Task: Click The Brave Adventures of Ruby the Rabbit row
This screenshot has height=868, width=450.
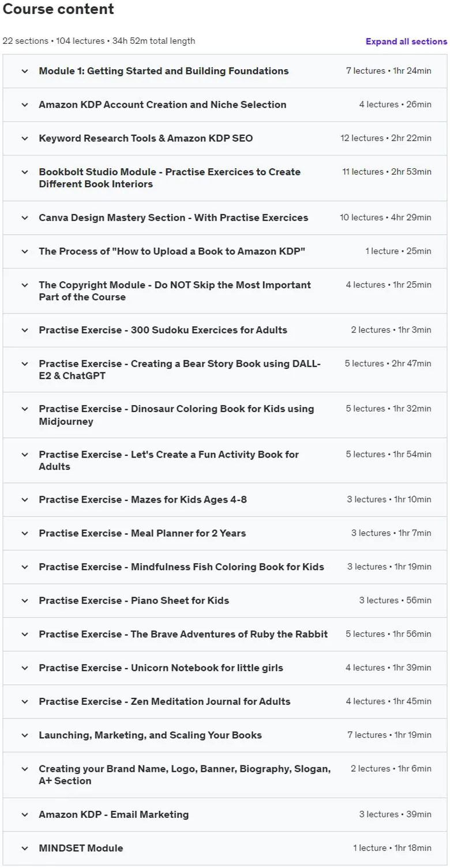Action: [x=225, y=634]
